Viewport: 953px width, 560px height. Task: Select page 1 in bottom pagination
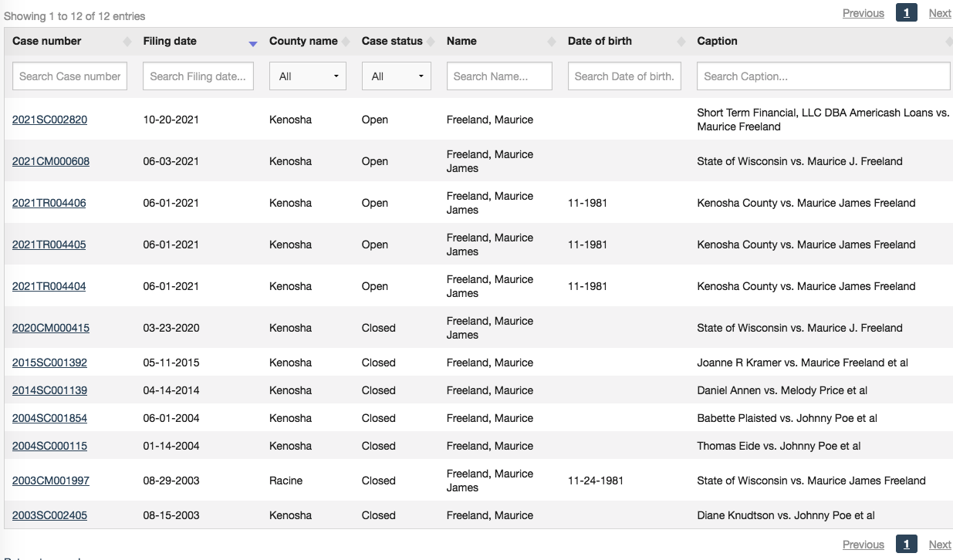907,544
